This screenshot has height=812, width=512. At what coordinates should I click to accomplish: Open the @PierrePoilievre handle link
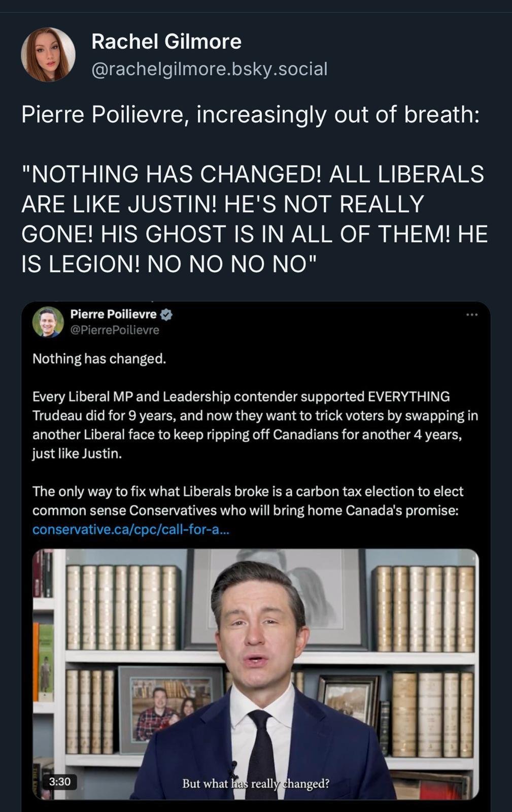click(115, 330)
